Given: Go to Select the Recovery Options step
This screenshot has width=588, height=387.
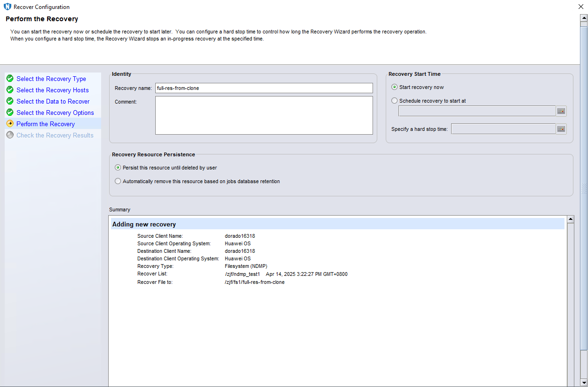Looking at the screenshot, I should pyautogui.click(x=55, y=113).
